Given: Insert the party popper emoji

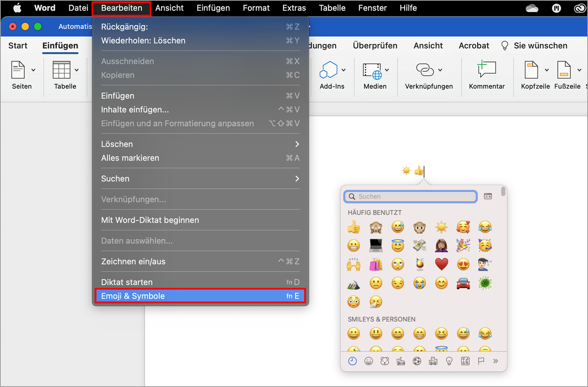Looking at the screenshot, I should click(463, 245).
